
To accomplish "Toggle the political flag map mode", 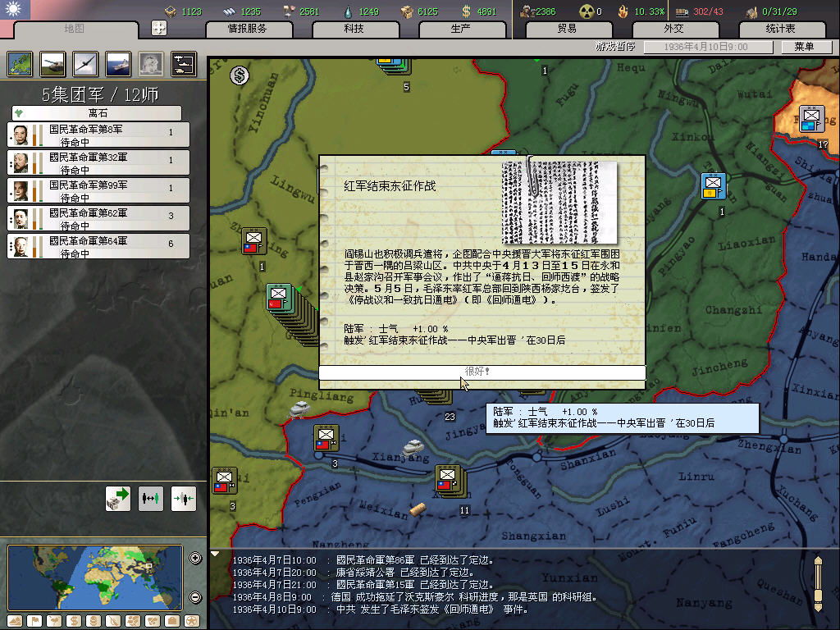I will point(35,620).
